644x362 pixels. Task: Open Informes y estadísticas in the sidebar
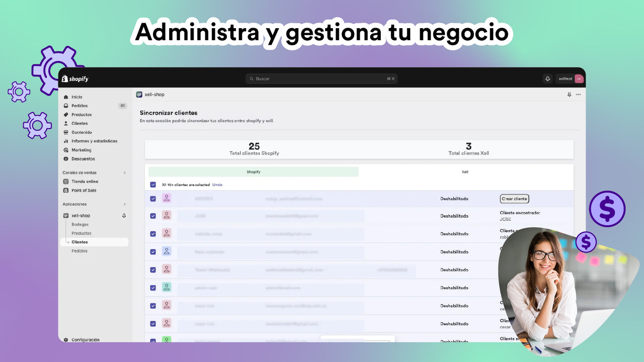(x=94, y=141)
